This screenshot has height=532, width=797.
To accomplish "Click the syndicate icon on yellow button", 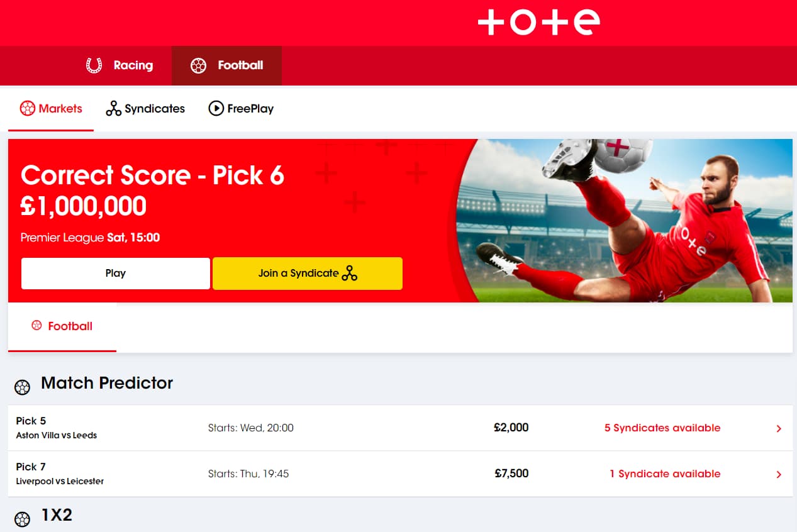I will coord(350,273).
